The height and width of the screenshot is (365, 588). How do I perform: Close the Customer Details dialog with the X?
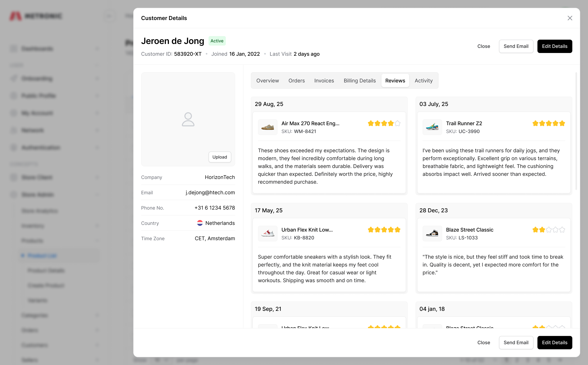tap(570, 18)
